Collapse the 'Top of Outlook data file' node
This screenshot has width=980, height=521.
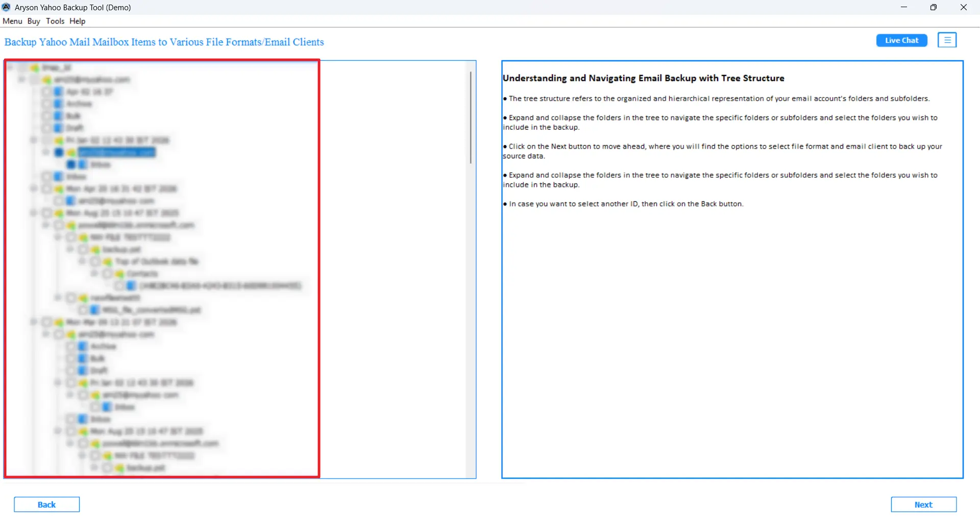[82, 262]
